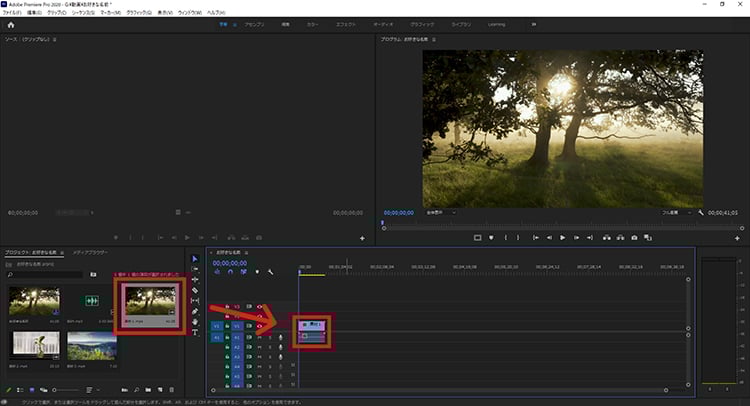Viewport: 750px width, 406px height.
Task: Open the playback resolution dropdown
Action: (x=677, y=213)
